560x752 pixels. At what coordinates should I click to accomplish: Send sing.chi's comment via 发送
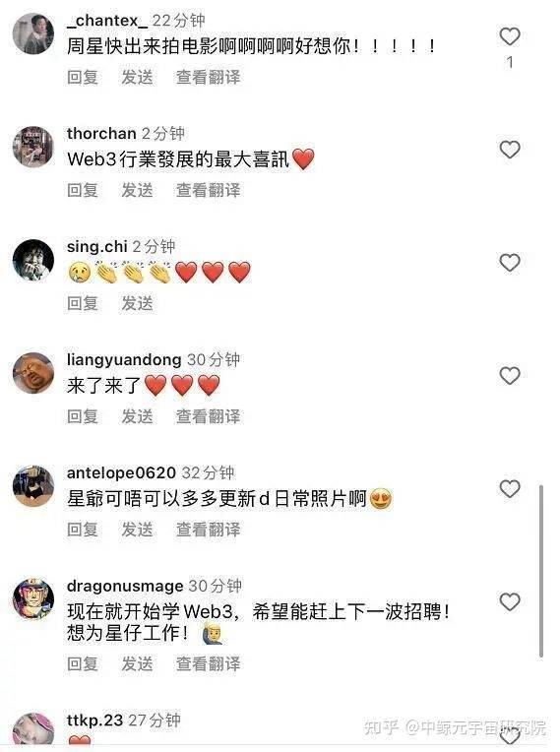137,303
